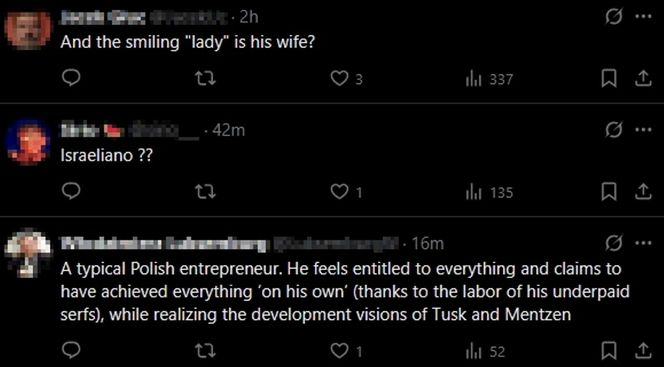Image resolution: width=664 pixels, height=367 pixels.
Task: Like the comment with 3 likes
Action: [346, 79]
